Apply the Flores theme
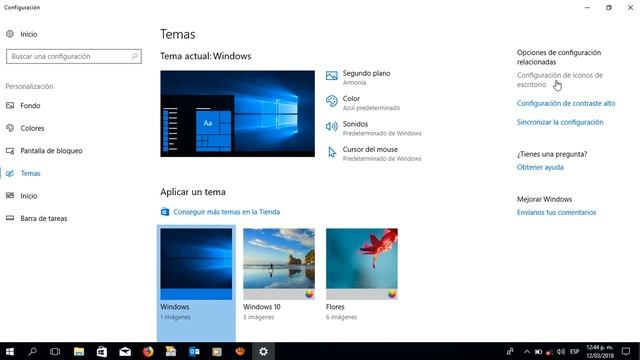640x360 pixels. coord(362,274)
